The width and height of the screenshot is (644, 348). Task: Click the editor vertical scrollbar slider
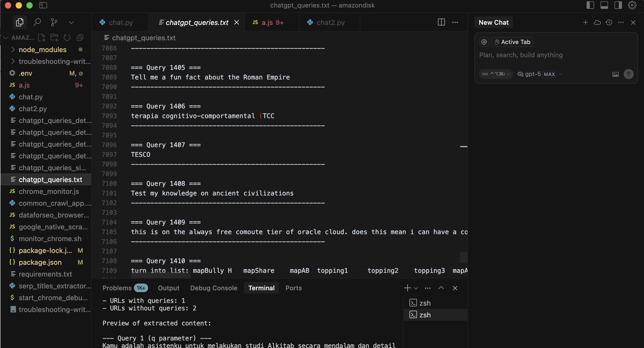pyautogui.click(x=463, y=257)
